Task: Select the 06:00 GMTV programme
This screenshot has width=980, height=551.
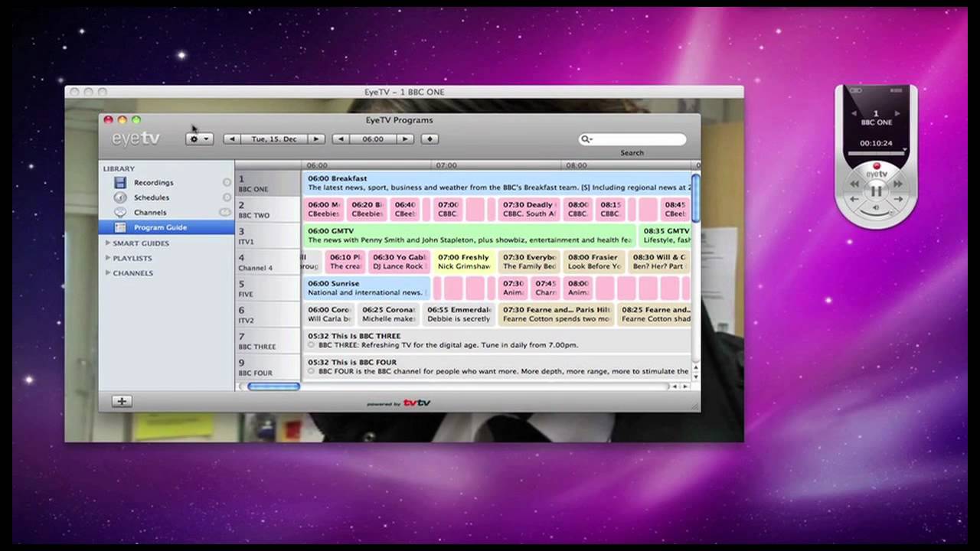Action: pyautogui.click(x=469, y=236)
